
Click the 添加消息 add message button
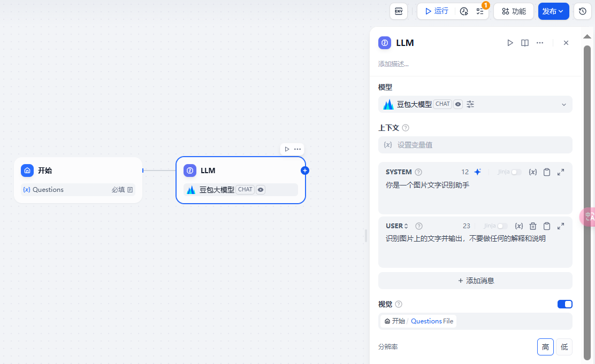point(475,281)
